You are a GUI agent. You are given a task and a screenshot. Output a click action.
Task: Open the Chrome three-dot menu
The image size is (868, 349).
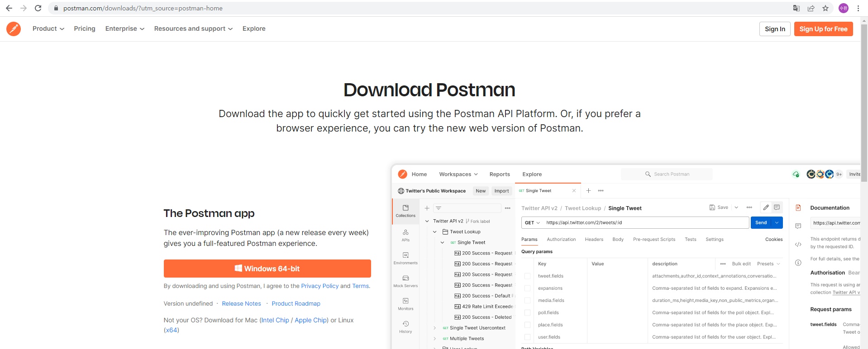pos(858,8)
